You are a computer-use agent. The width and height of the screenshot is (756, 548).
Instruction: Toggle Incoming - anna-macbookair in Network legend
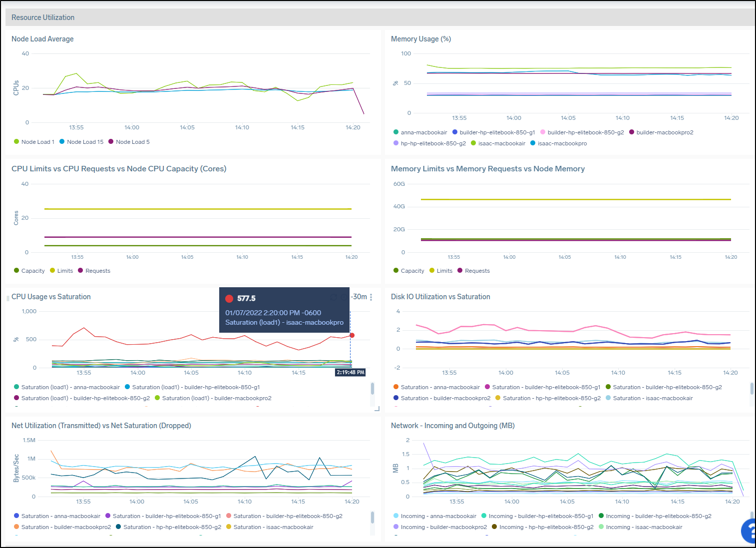coord(435,516)
